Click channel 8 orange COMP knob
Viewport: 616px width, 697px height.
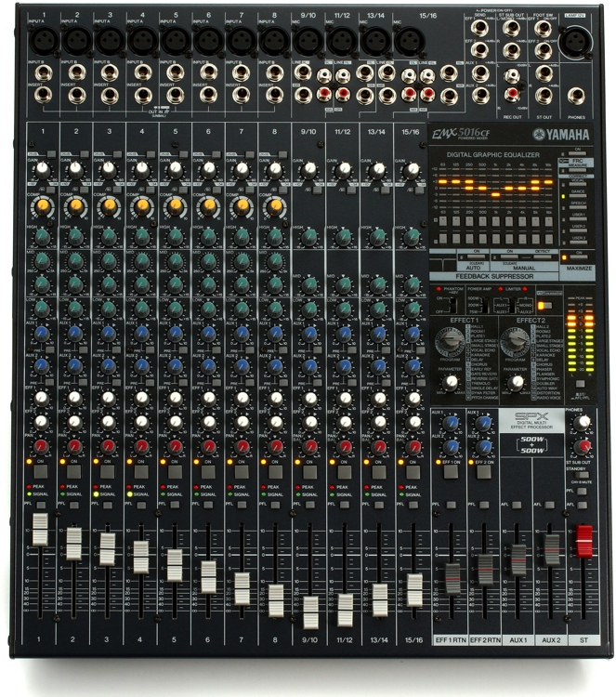[275, 205]
